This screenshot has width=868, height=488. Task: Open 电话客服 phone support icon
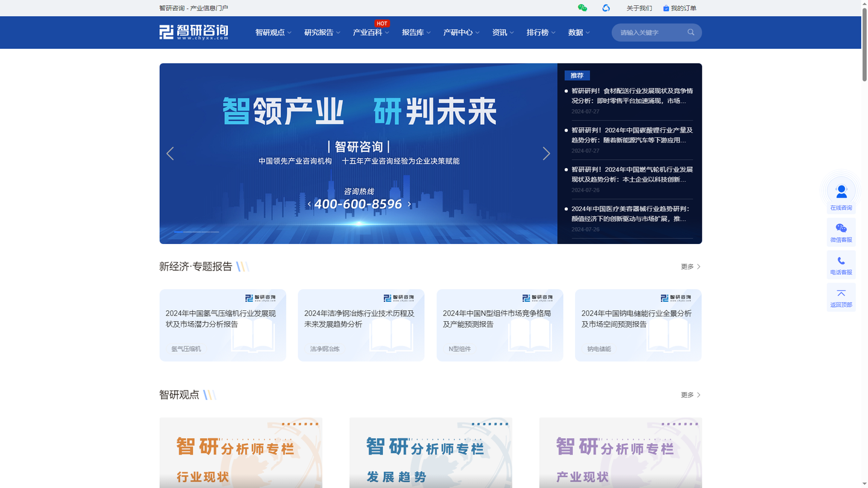click(841, 264)
